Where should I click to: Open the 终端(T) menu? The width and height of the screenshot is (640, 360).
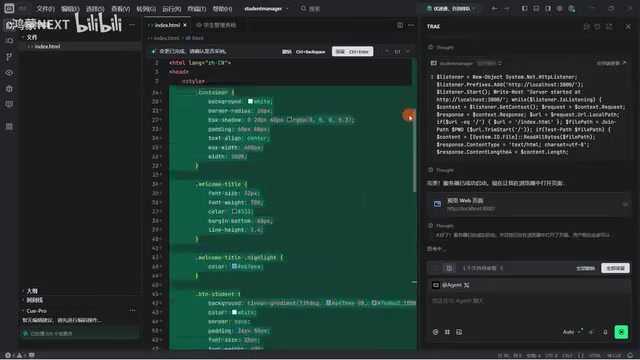(x=197, y=9)
